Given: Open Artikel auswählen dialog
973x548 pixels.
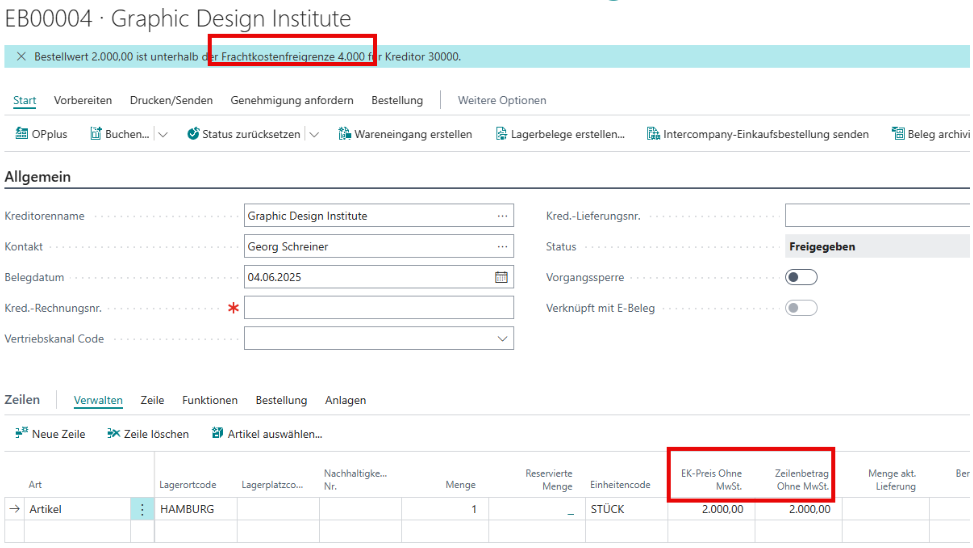Looking at the screenshot, I should tap(217, 434).
